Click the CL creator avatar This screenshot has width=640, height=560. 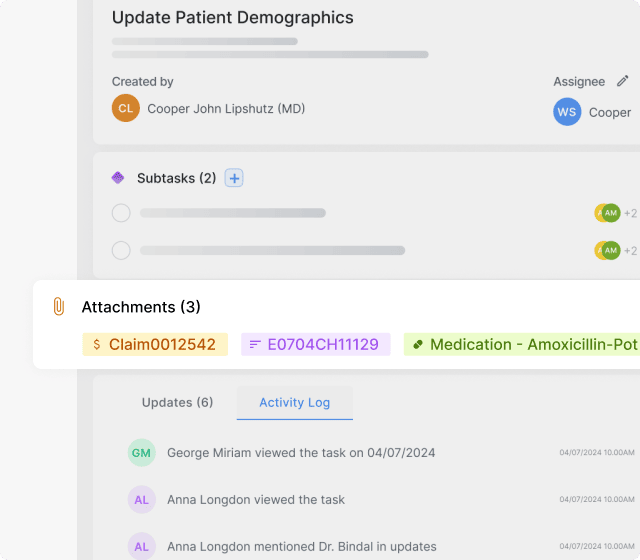pos(126,108)
